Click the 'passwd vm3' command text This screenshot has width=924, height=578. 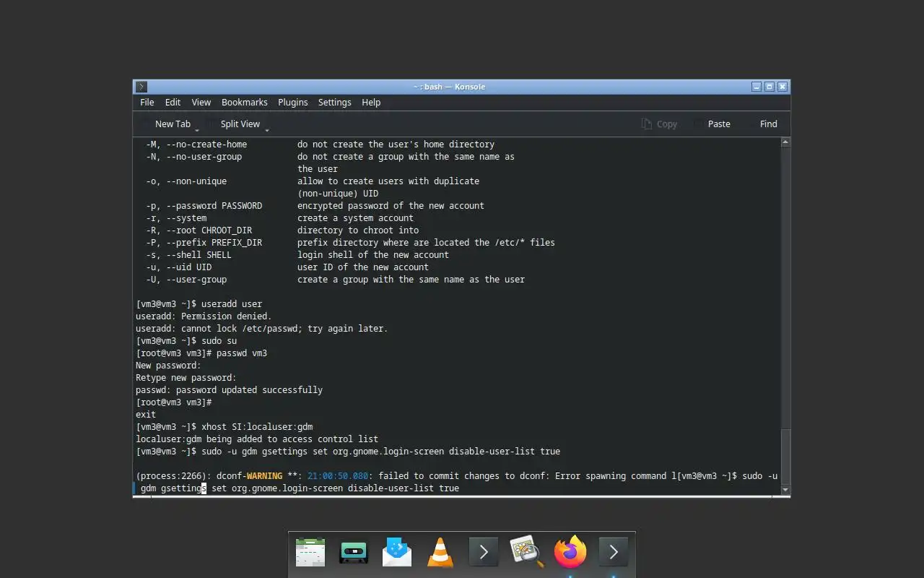(x=242, y=353)
